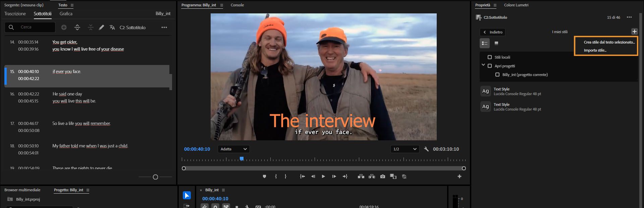Click the merge caption segments icon
This screenshot has height=208, width=644.
(91, 27)
